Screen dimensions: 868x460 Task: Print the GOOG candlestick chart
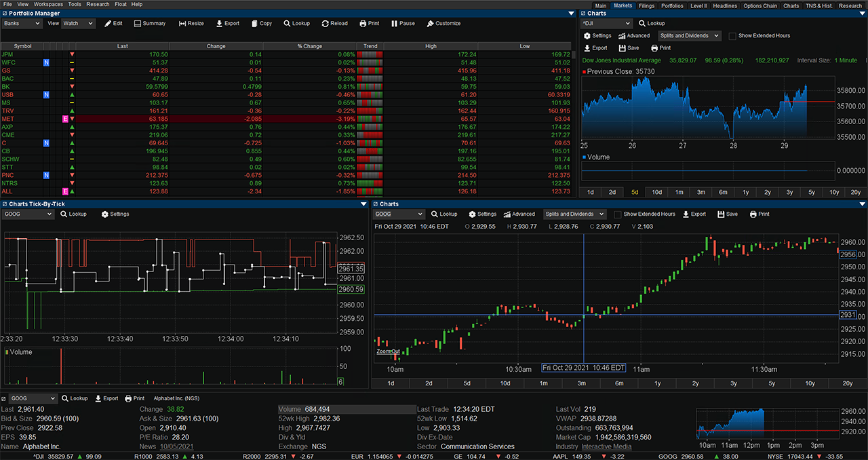coord(759,214)
